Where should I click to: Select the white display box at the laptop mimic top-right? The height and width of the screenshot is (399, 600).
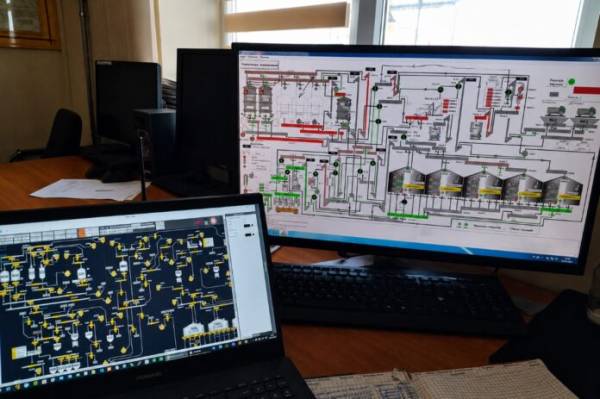208,242
